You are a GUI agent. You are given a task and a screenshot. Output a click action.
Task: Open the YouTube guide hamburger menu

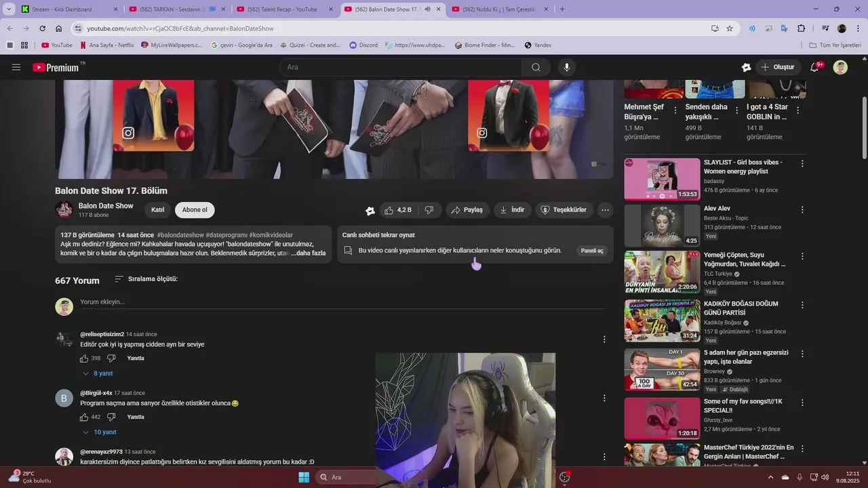point(16,67)
